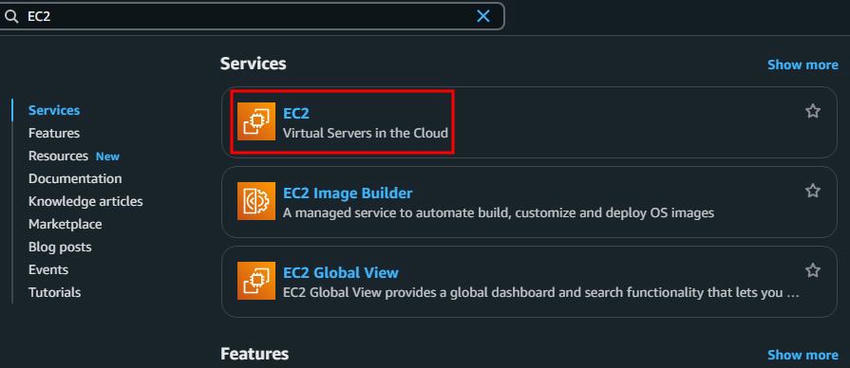Select the Features category in sidebar

tap(54, 133)
